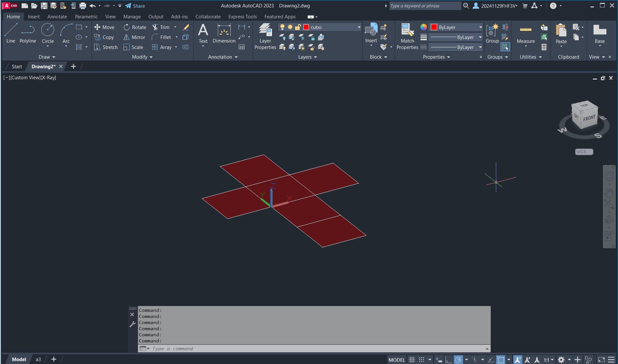The width and height of the screenshot is (618, 364).
Task: Select the Measure utility
Action: (526, 33)
